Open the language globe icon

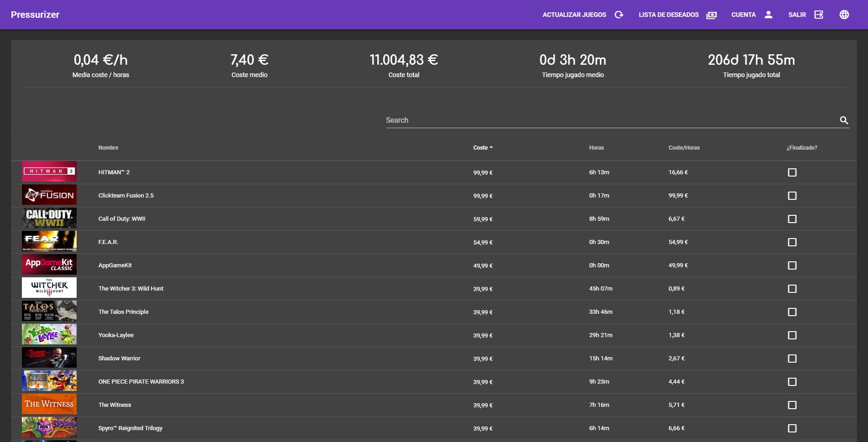point(844,15)
